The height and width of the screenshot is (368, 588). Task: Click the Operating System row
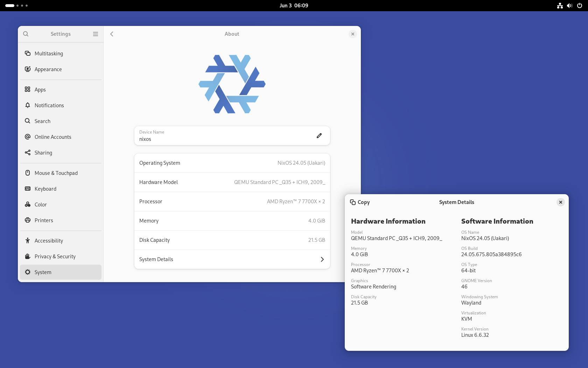(232, 163)
